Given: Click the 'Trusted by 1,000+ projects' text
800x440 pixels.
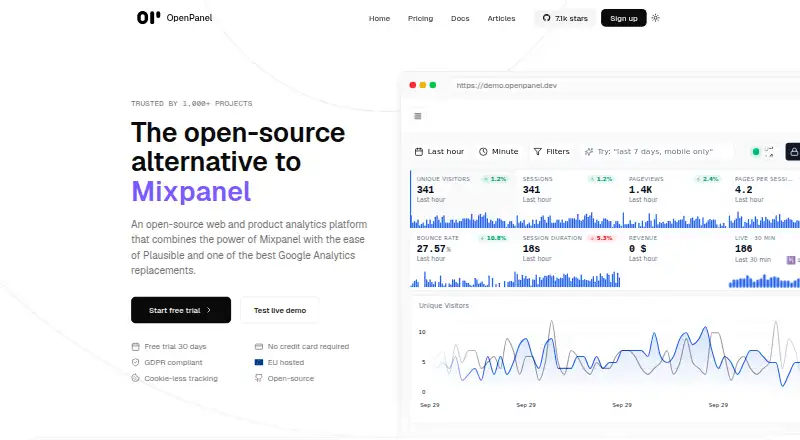Looking at the screenshot, I should pyautogui.click(x=192, y=104).
